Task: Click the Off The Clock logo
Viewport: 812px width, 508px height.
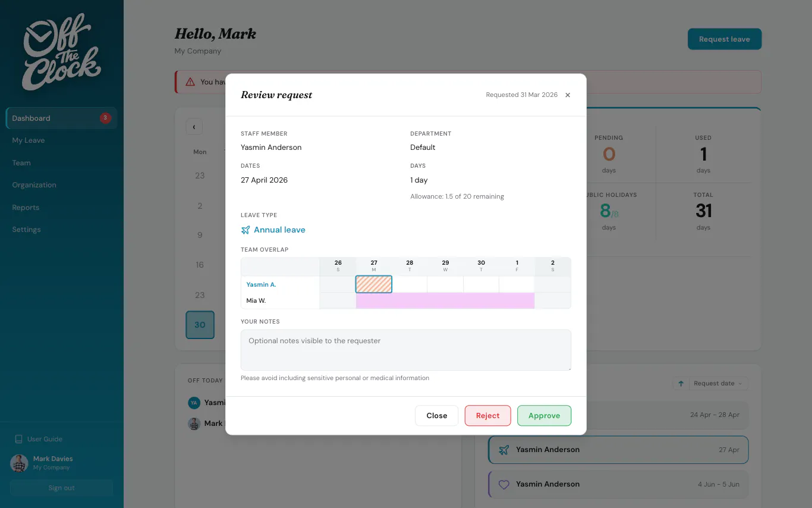Action: pos(62,52)
